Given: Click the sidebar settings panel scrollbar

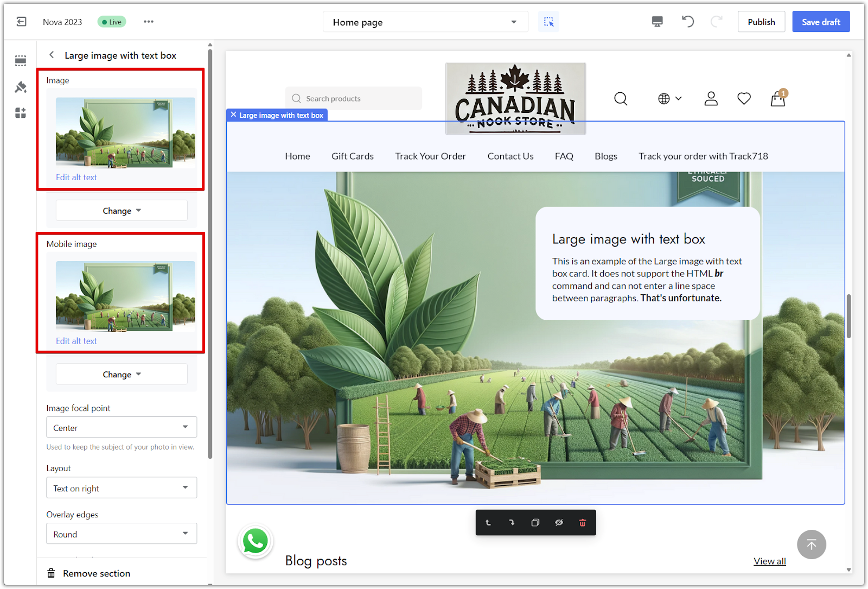Looking at the screenshot, I should point(210,255).
